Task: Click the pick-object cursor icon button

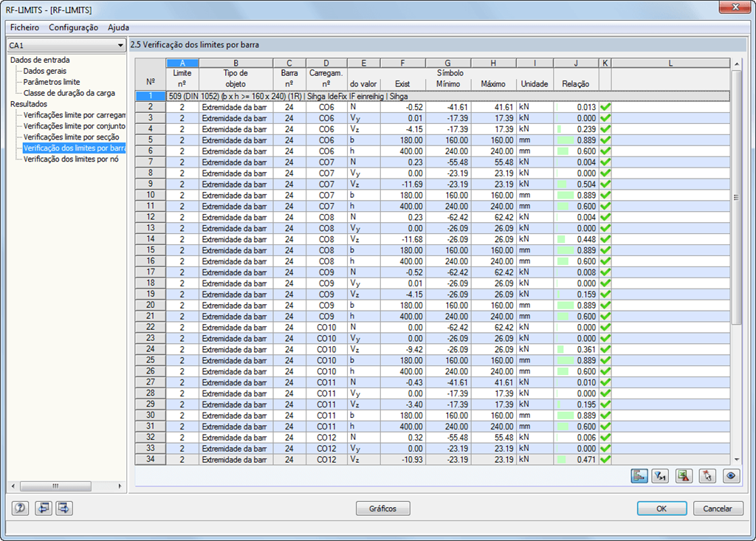Action: tap(707, 476)
